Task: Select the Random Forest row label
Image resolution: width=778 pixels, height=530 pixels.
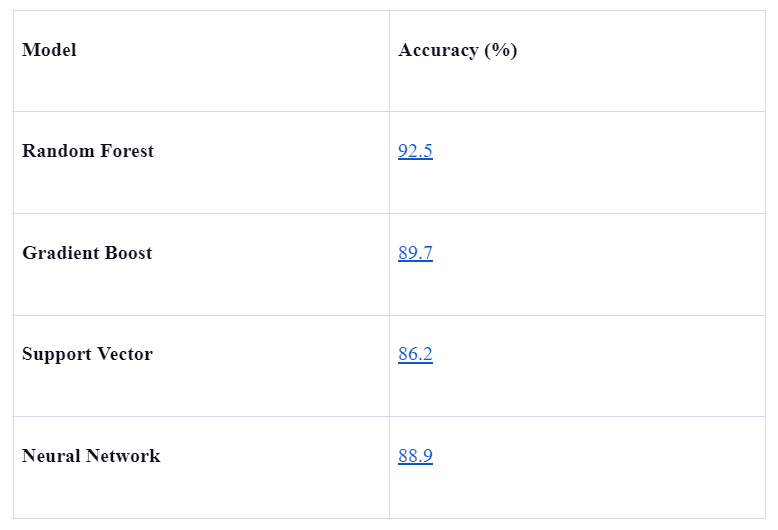Action: (x=88, y=152)
